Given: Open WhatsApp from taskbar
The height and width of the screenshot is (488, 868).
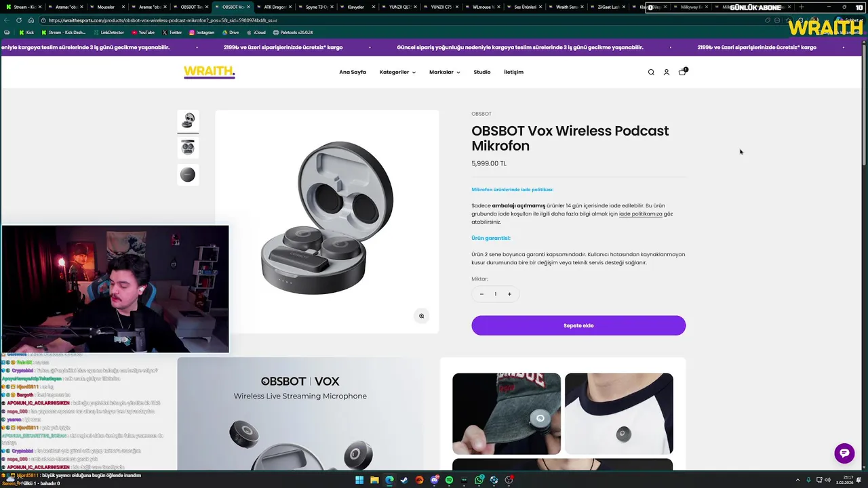Looking at the screenshot, I should tap(479, 481).
